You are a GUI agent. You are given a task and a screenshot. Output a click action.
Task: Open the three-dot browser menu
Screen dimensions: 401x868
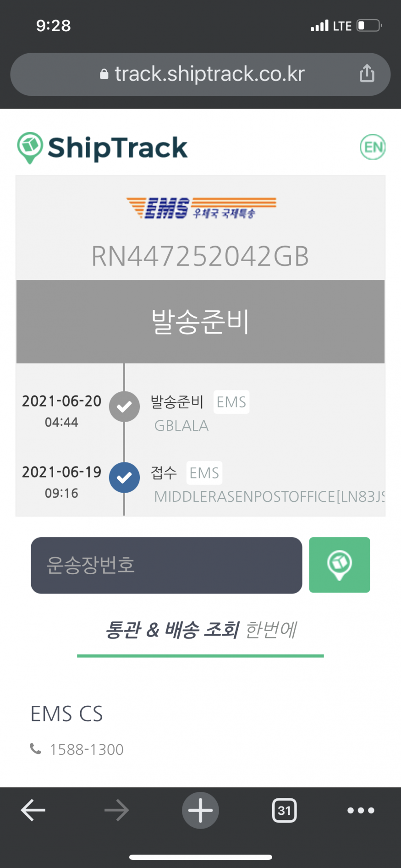361,810
